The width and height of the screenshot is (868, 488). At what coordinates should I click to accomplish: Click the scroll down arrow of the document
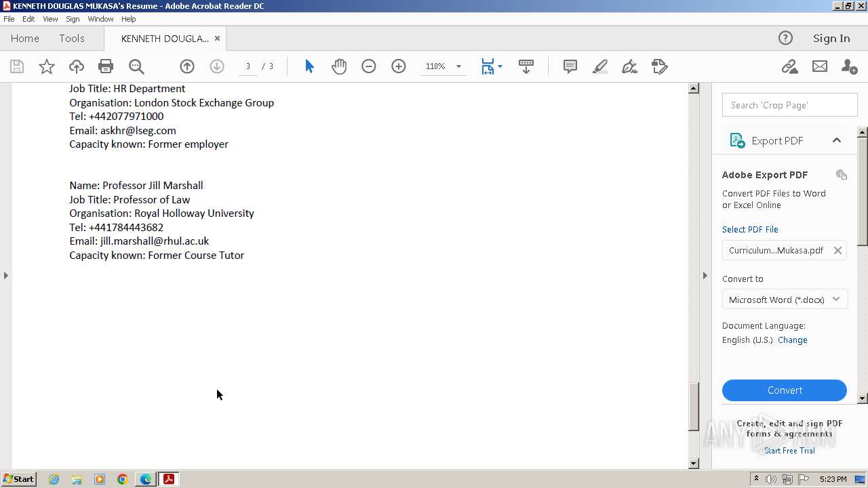[x=693, y=464]
